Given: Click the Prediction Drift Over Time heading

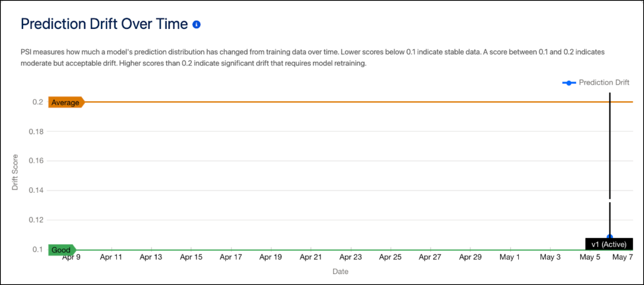Looking at the screenshot, I should [104, 24].
